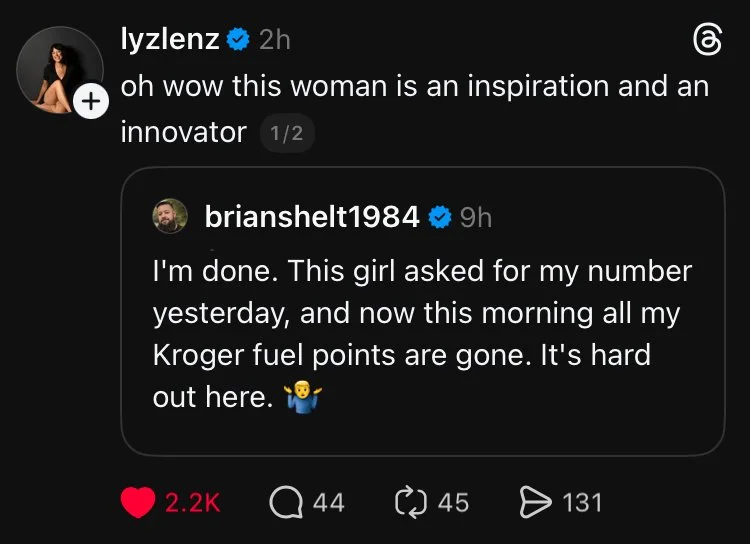Open lyzlenz username link
Viewport: 750px width, 544px height.
pyautogui.click(x=170, y=38)
